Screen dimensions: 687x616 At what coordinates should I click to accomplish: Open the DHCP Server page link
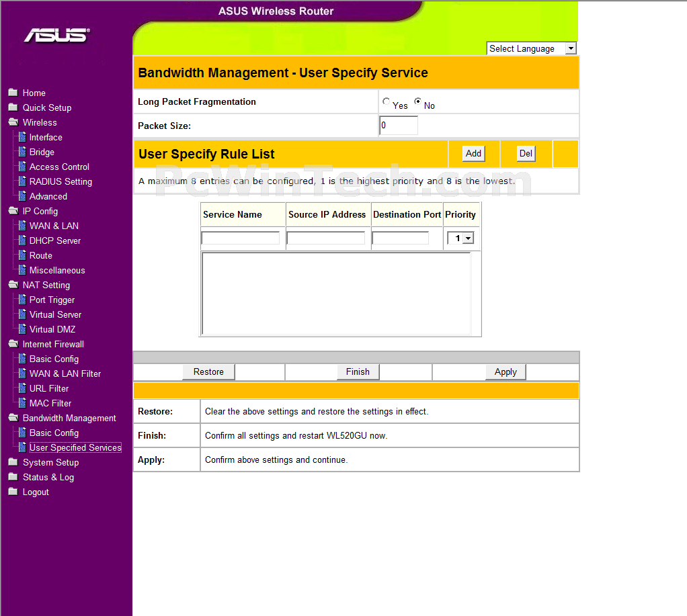(x=55, y=240)
